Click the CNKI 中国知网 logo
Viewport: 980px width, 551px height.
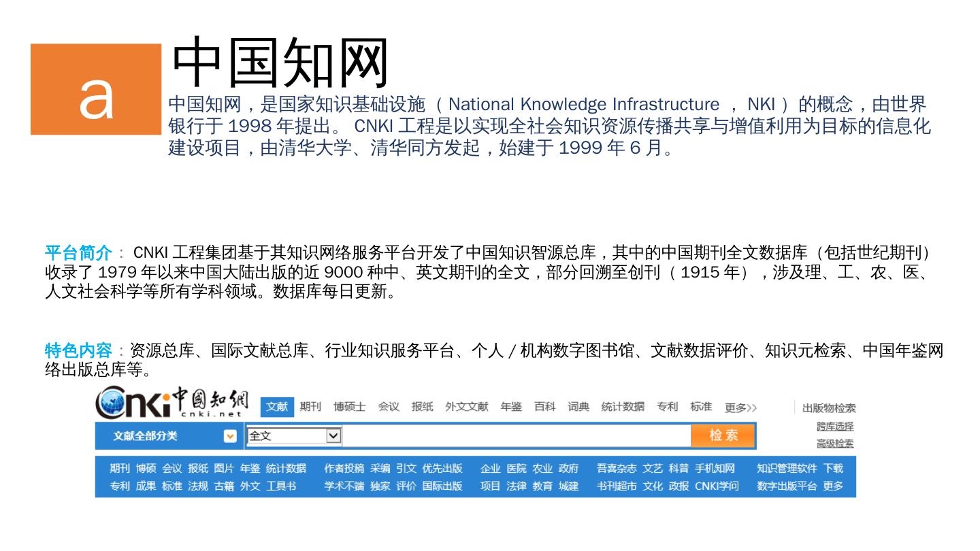pos(172,403)
